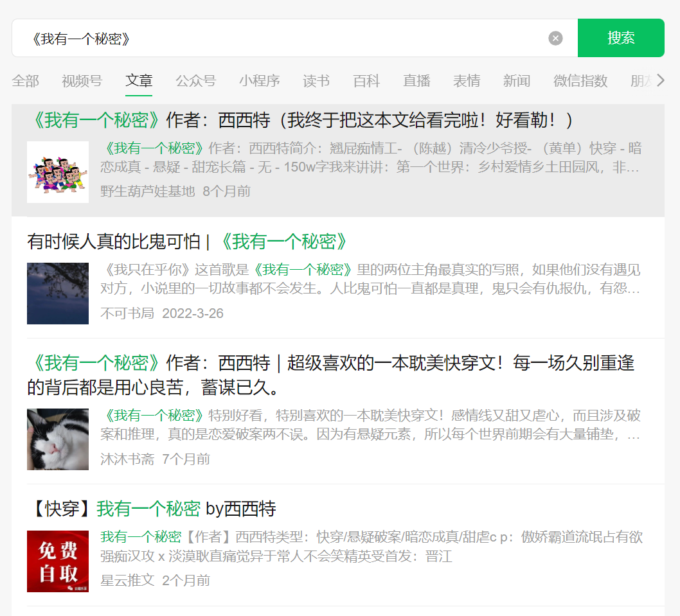
Task: Go to the 读书 tab
Action: (x=316, y=81)
